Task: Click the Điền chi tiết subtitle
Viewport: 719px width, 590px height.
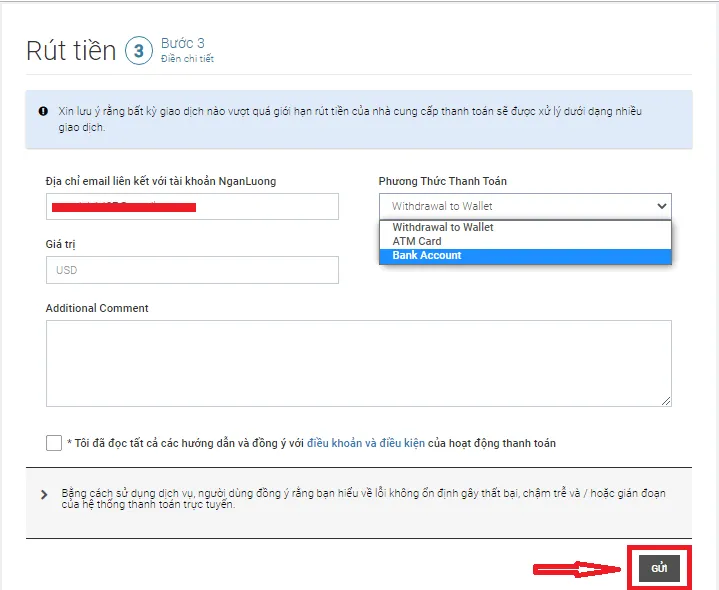Action: [x=187, y=59]
